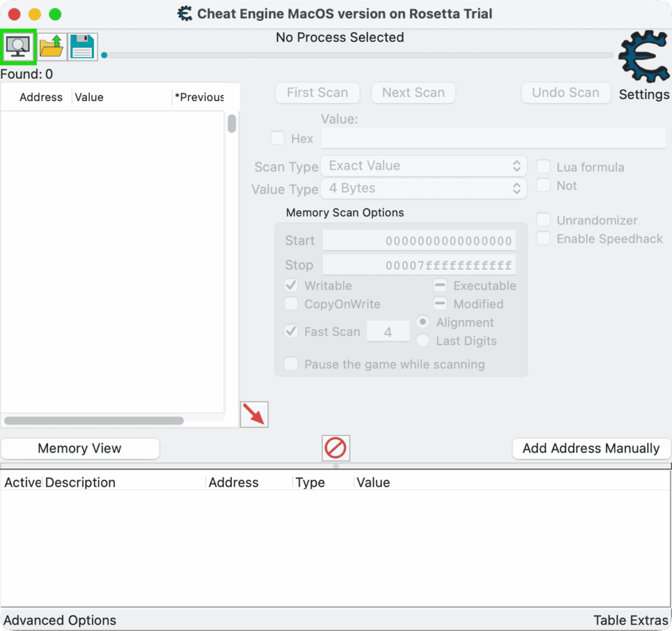Open Advanced Options panel

60,620
